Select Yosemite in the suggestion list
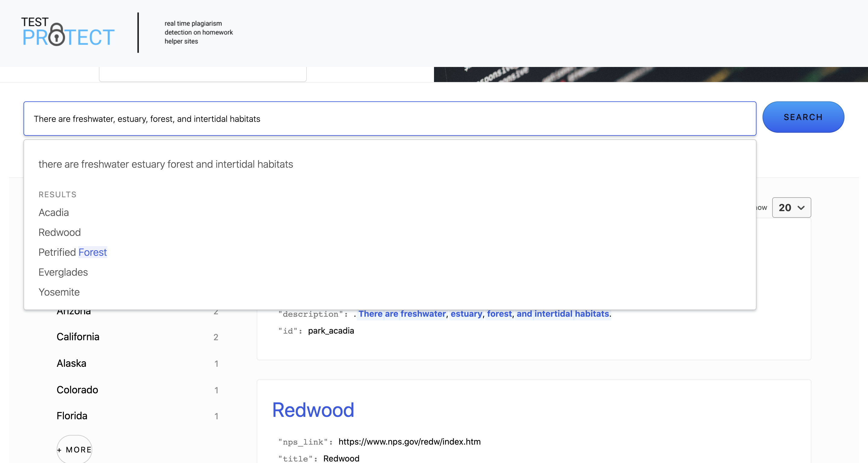868x463 pixels. click(x=59, y=292)
